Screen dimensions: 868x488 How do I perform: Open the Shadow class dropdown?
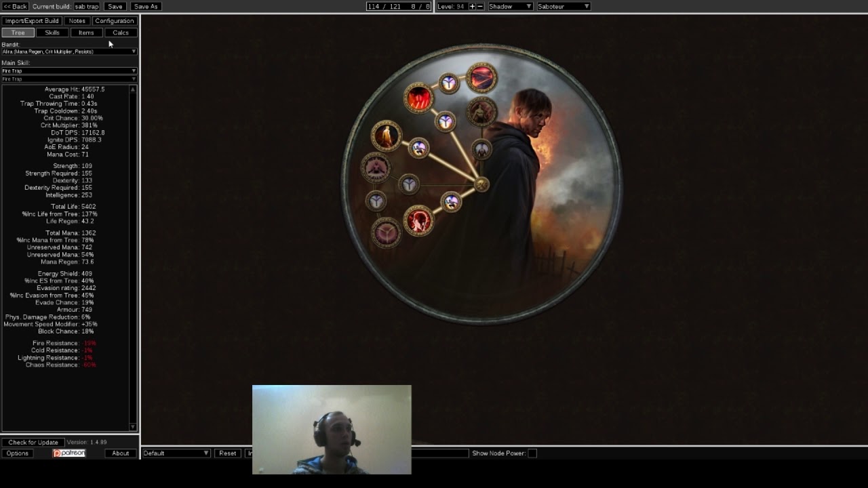pyautogui.click(x=510, y=6)
